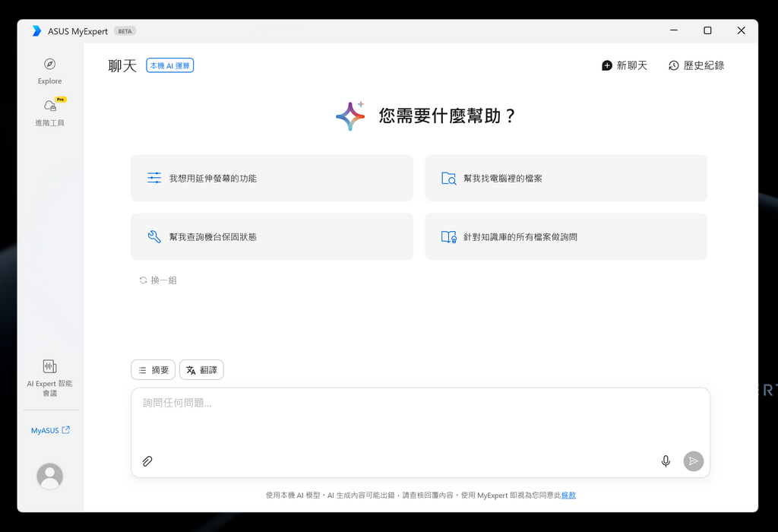Screen dimensions: 778x532
Task: Click the 本機 AI 運算 badge
Action: pyautogui.click(x=169, y=65)
